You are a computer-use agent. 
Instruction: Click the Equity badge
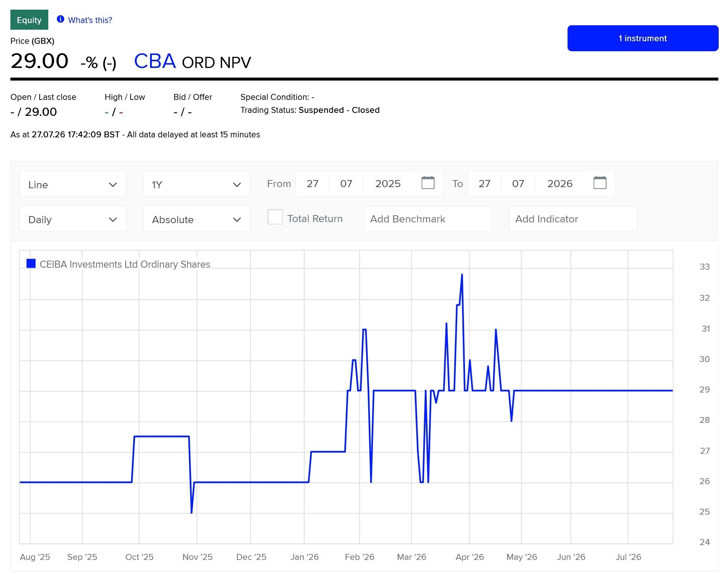29,20
